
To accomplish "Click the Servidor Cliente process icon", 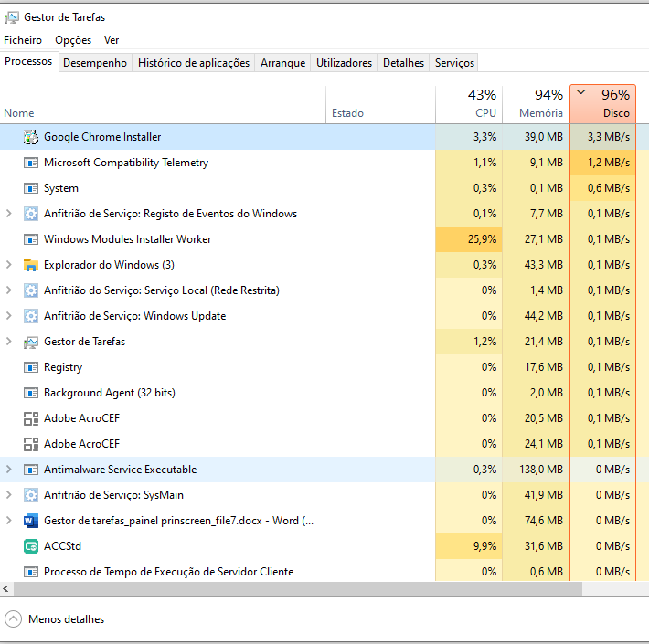I will pyautogui.click(x=31, y=572).
